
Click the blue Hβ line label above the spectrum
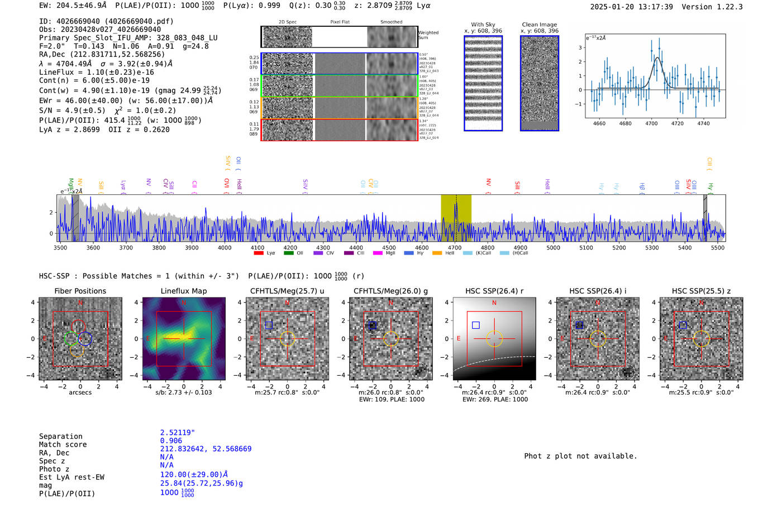[642, 186]
